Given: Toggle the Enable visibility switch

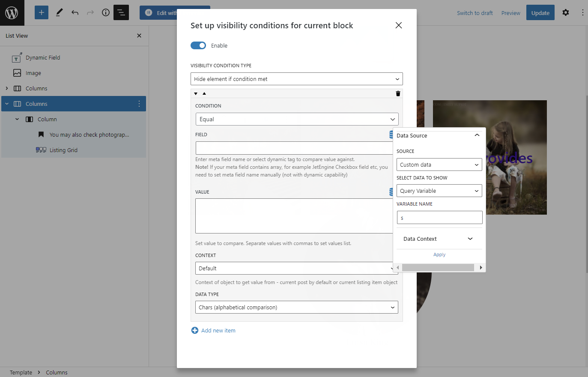Looking at the screenshot, I should tap(198, 45).
